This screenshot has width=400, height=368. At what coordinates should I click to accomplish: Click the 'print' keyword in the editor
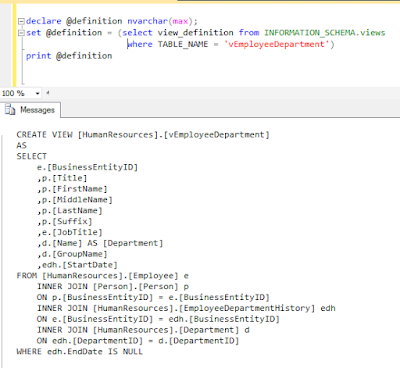pyautogui.click(x=38, y=56)
